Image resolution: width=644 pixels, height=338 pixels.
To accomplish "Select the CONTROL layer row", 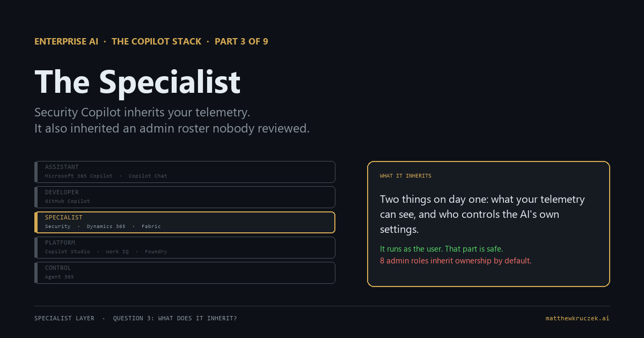I will pyautogui.click(x=185, y=273).
